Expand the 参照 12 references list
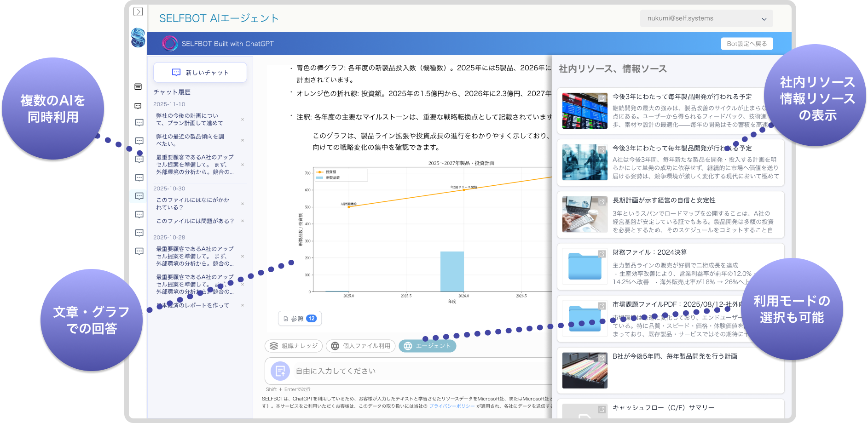This screenshot has width=868, height=423. pos(300,319)
